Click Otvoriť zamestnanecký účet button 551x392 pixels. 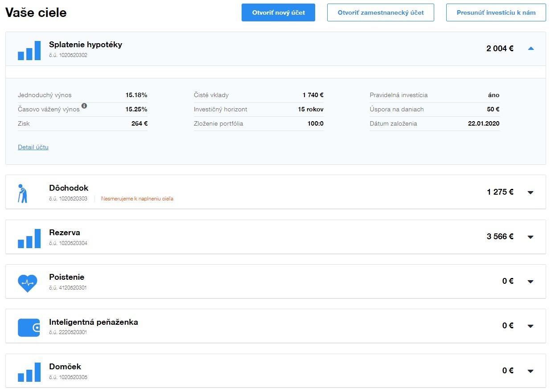(380, 12)
